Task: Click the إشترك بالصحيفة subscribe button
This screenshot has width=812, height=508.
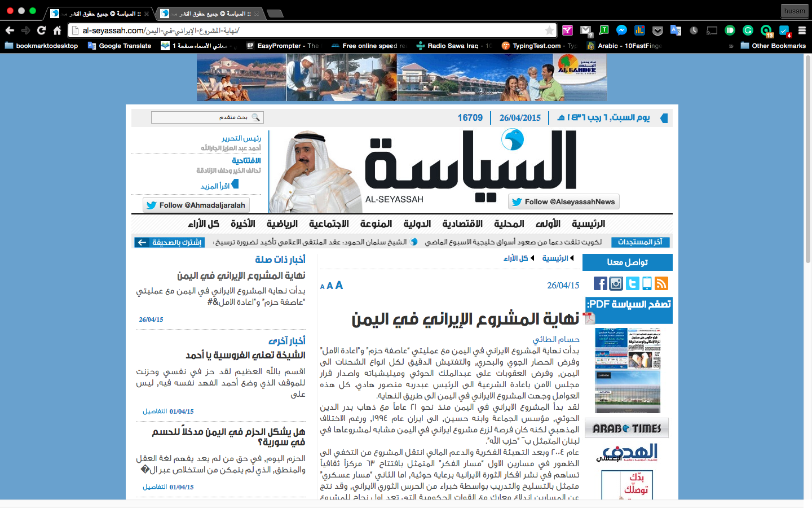Action: [176, 242]
